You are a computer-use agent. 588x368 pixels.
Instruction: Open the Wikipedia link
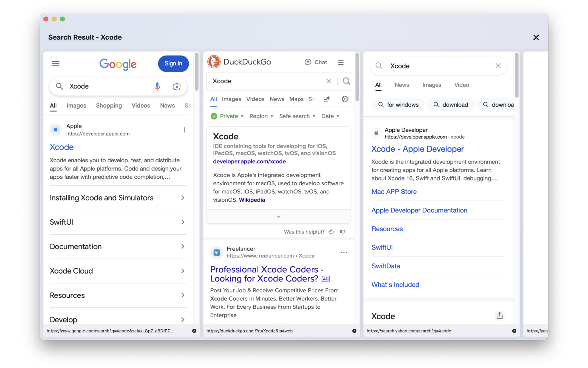[x=252, y=200]
